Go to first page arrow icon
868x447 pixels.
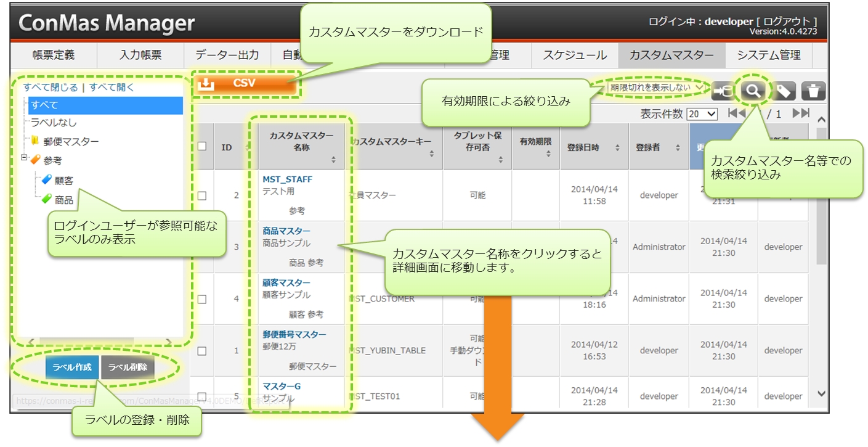(736, 113)
